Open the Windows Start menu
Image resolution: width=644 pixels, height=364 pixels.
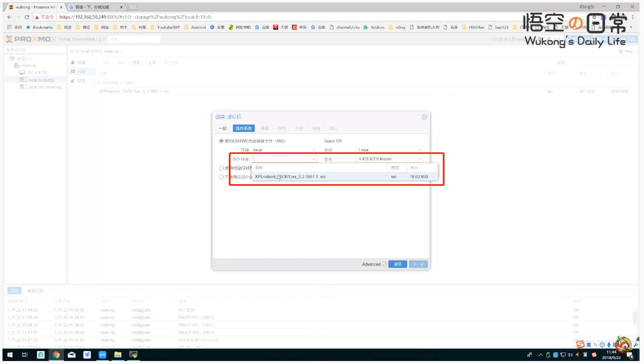coord(9,355)
